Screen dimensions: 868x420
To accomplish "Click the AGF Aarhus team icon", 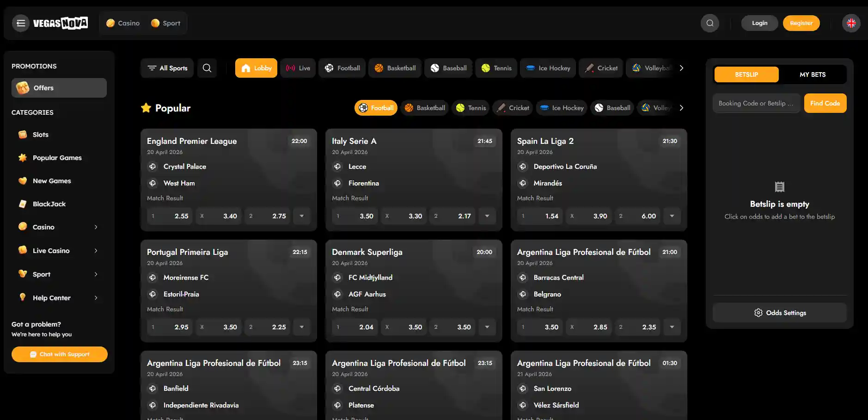I will click(x=337, y=294).
